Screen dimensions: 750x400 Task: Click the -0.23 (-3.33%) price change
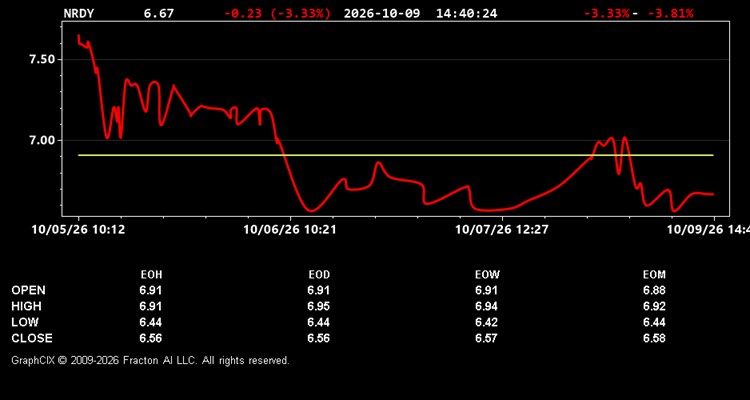(277, 13)
